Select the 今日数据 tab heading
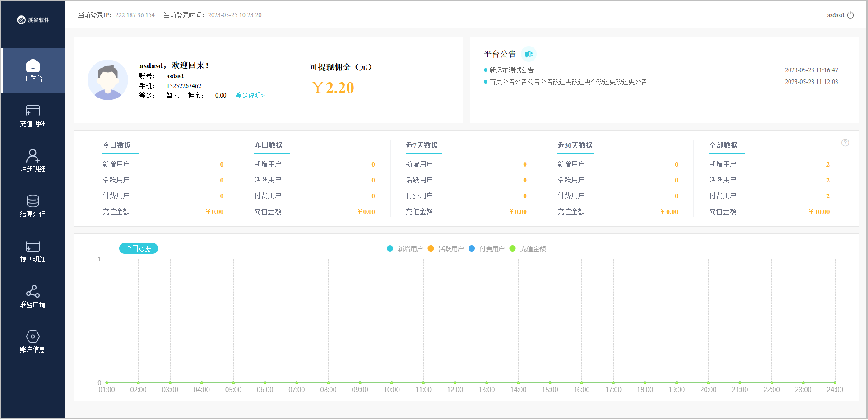Screen dimensions: 868x420 [x=117, y=145]
